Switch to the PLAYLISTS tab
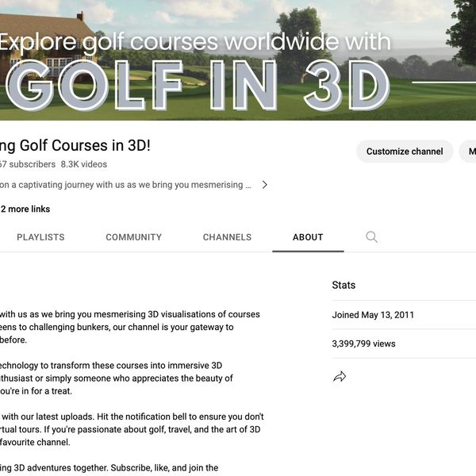The image size is (476, 476). pos(40,237)
